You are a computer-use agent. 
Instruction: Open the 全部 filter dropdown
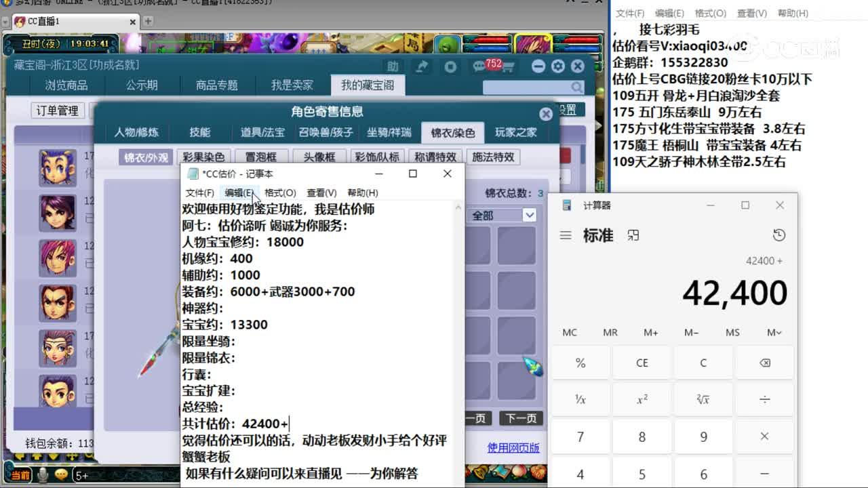coord(502,215)
